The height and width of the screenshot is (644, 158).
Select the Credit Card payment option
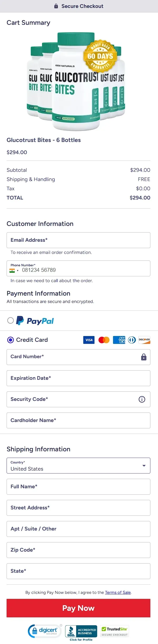[x=10, y=340]
